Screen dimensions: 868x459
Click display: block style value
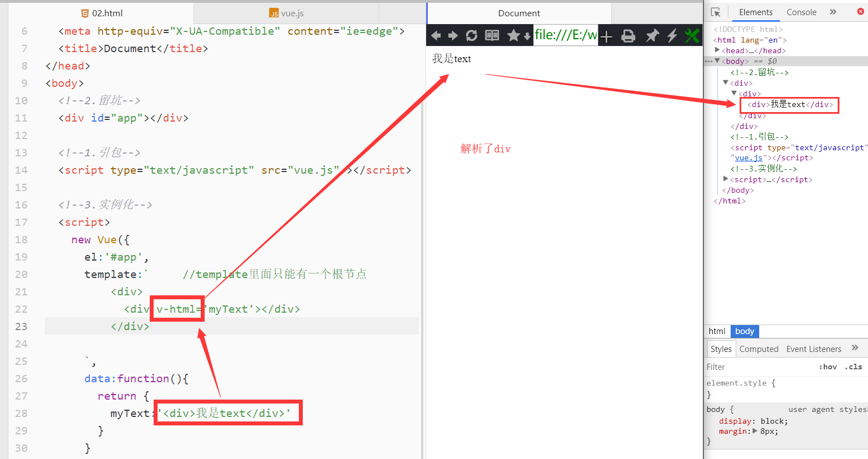(772, 421)
